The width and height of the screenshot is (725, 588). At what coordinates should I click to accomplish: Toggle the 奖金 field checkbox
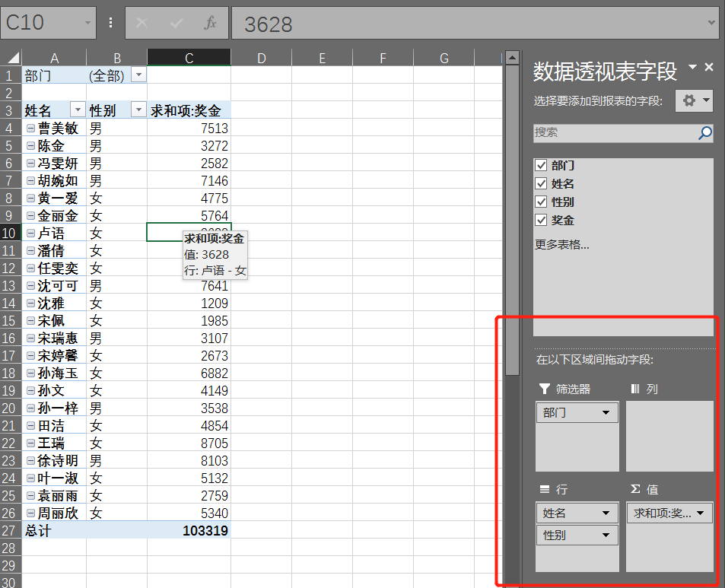pos(541,220)
